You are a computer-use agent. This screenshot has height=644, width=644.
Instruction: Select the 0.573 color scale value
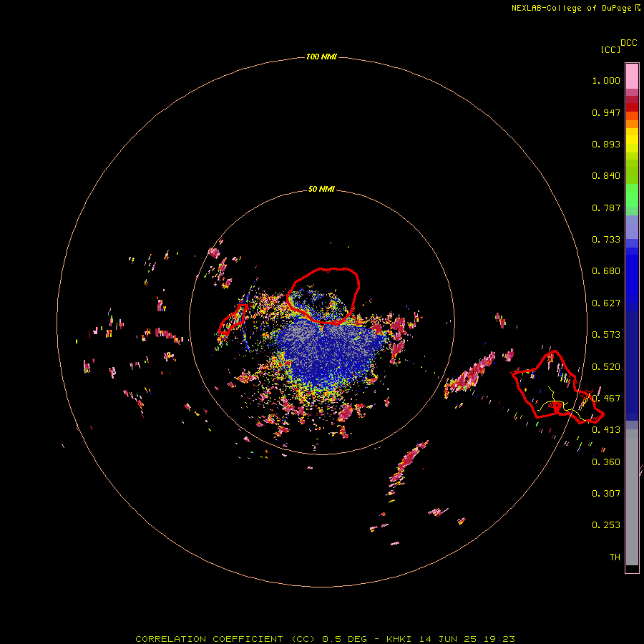(606, 335)
